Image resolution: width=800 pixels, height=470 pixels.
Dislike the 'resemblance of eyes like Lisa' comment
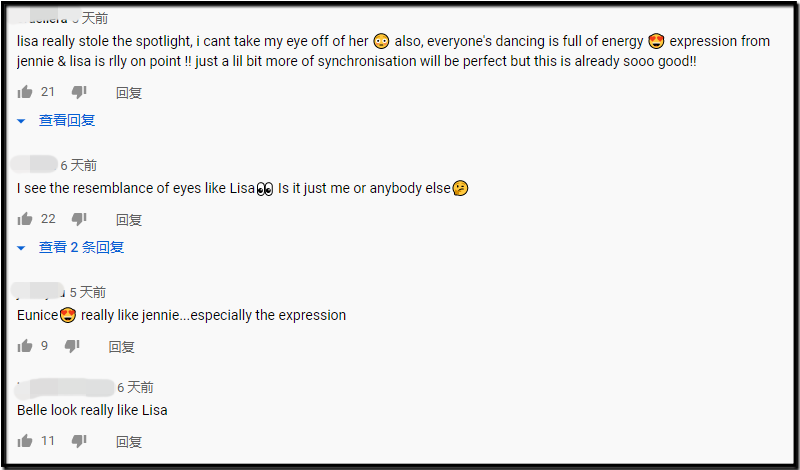[79, 219]
